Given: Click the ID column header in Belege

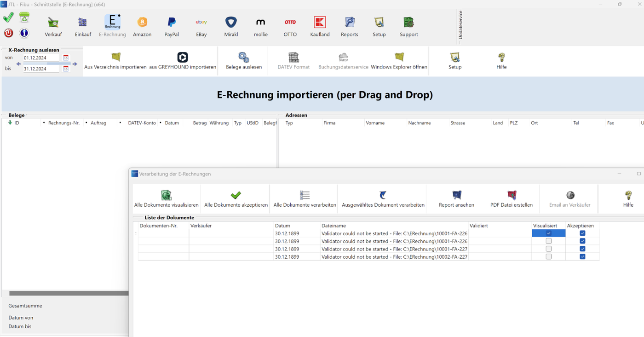Looking at the screenshot, I should coord(17,123).
